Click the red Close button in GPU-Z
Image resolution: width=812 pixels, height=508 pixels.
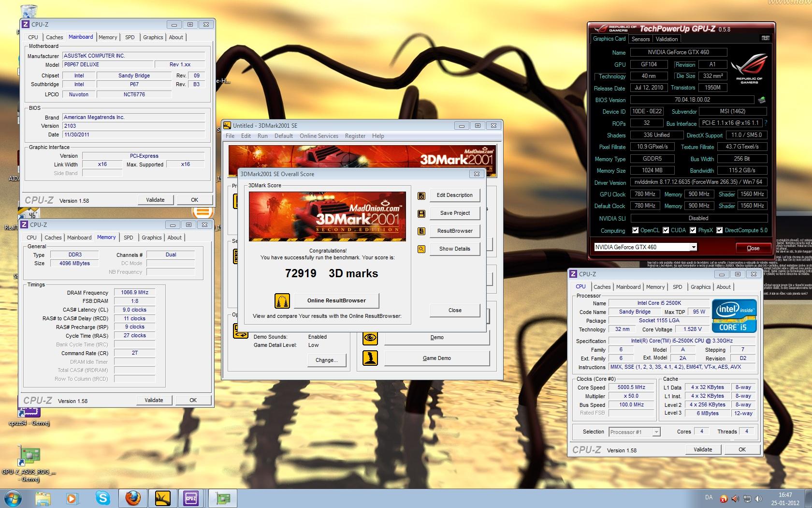click(x=753, y=248)
